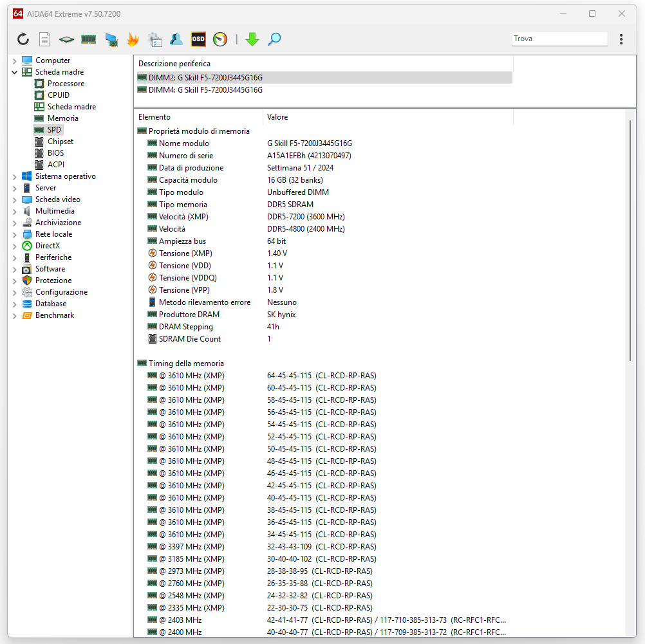The image size is (645, 644).
Task: Expand the Rete locale node
Action: 14,234
